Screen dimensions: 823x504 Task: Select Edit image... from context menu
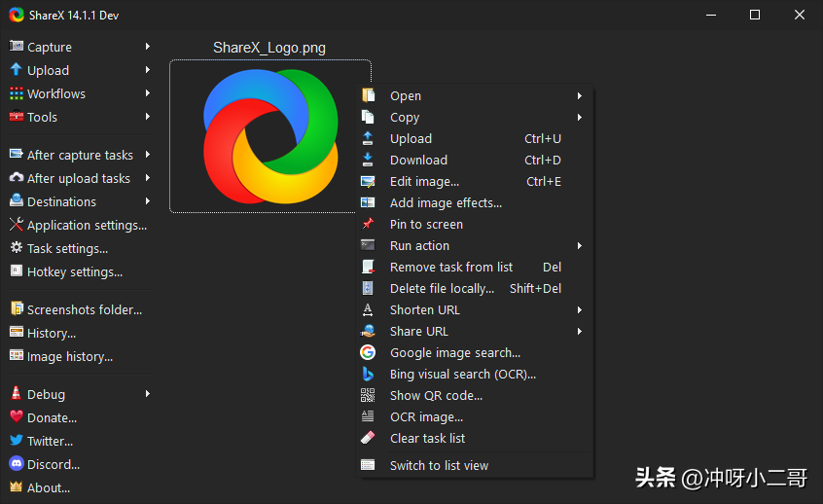tap(424, 181)
